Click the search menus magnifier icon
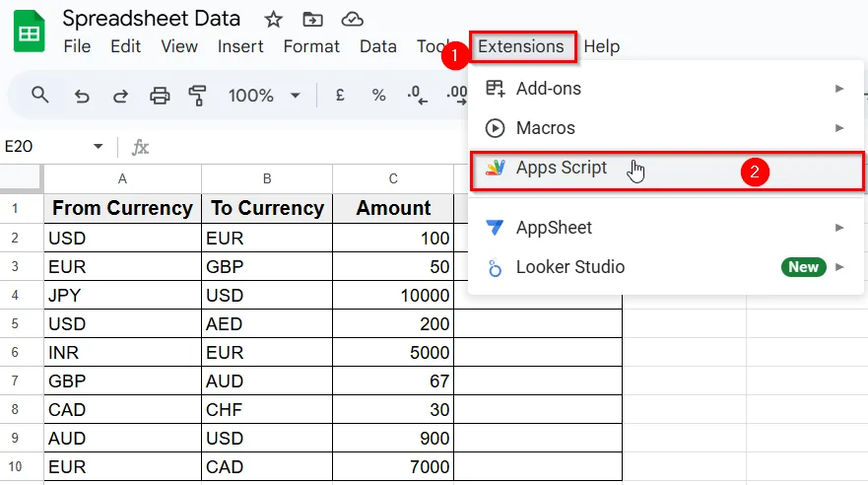The width and height of the screenshot is (868, 485). pyautogui.click(x=39, y=96)
